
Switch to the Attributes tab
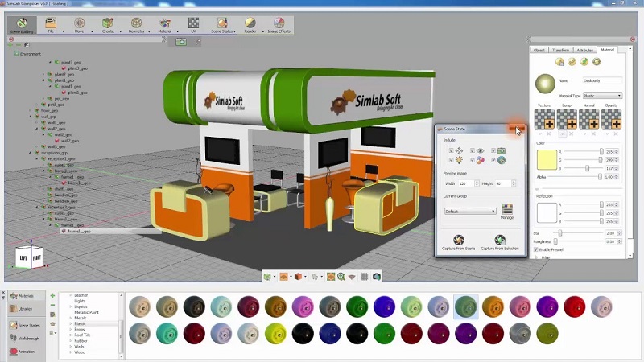[x=585, y=50]
